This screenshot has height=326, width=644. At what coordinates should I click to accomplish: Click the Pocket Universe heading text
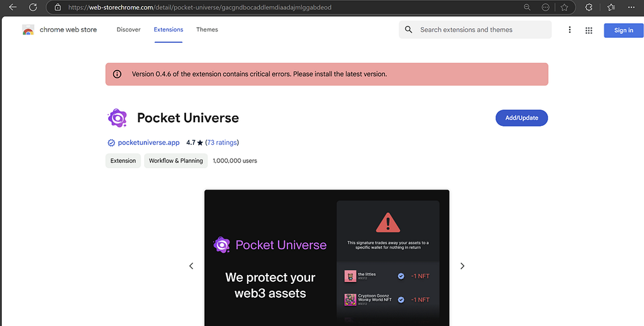[187, 118]
